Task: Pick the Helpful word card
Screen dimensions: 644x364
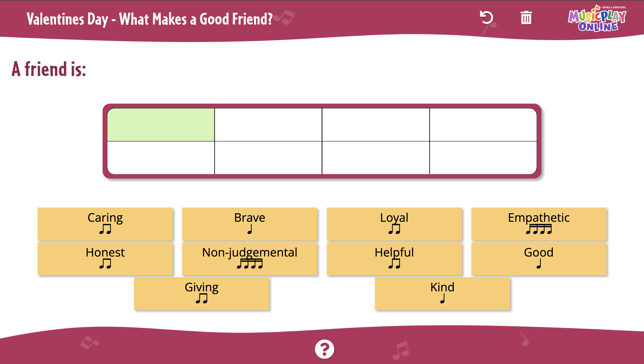Action: [x=394, y=259]
